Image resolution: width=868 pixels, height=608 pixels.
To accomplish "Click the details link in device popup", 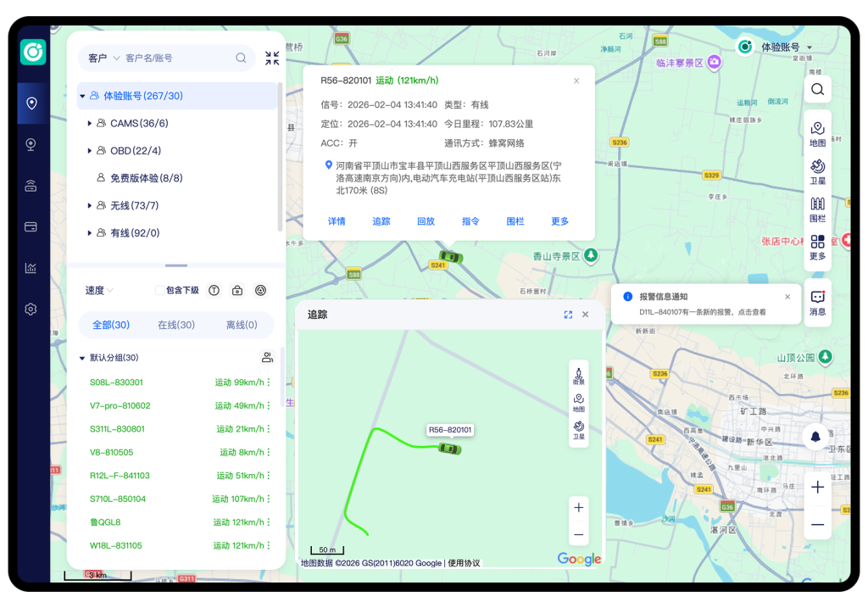I will coord(337,221).
